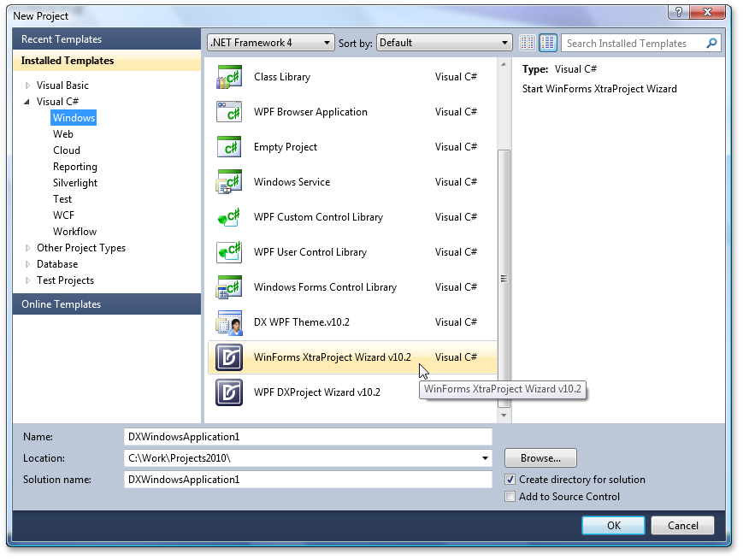
Task: Open the Recent Templates section
Action: [107, 38]
